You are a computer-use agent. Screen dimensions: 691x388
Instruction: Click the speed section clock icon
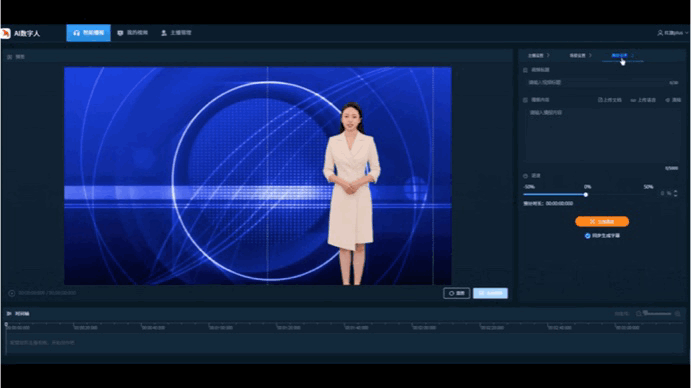coord(525,176)
